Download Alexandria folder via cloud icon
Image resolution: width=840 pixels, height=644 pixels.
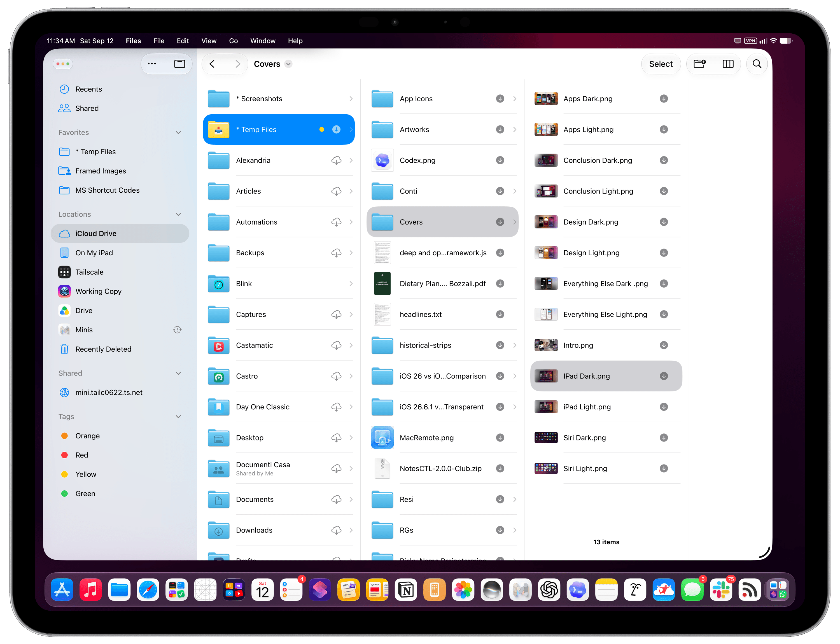336,160
